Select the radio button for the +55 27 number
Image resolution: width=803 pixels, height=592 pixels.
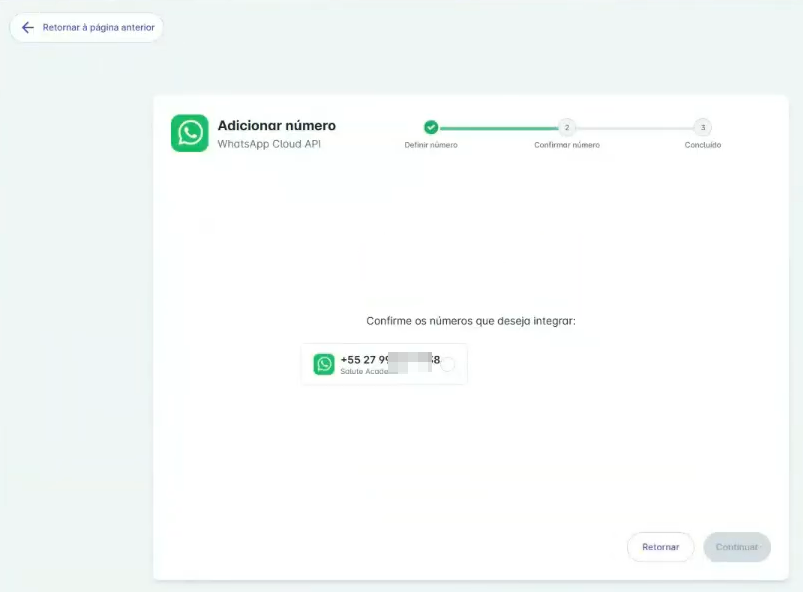(448, 364)
